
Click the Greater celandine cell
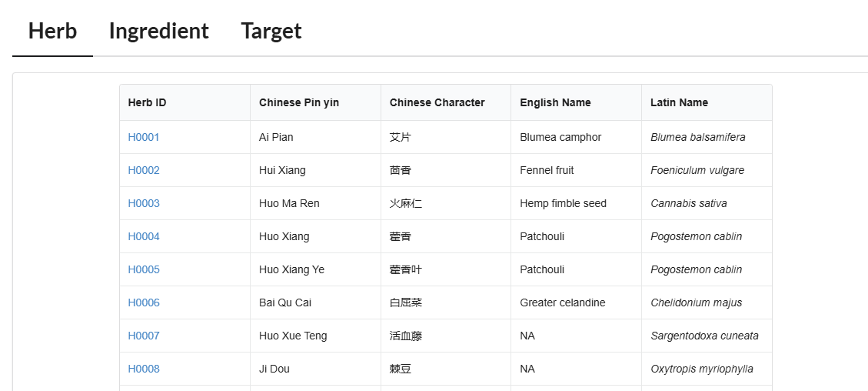[577, 302]
